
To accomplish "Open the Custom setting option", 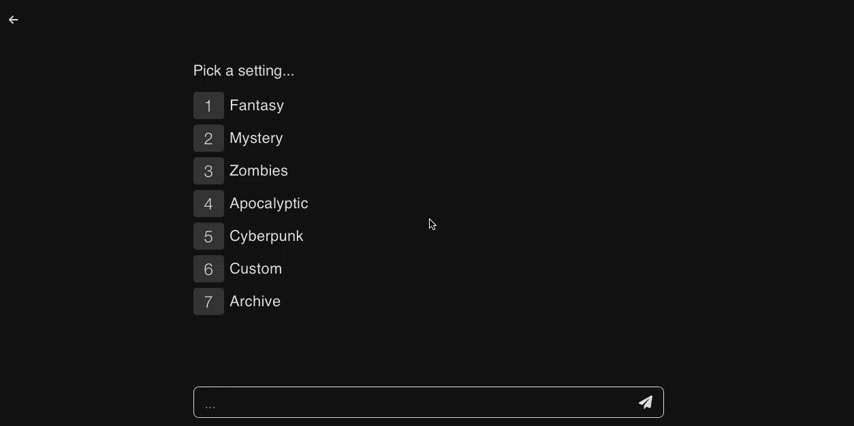I will [255, 269].
